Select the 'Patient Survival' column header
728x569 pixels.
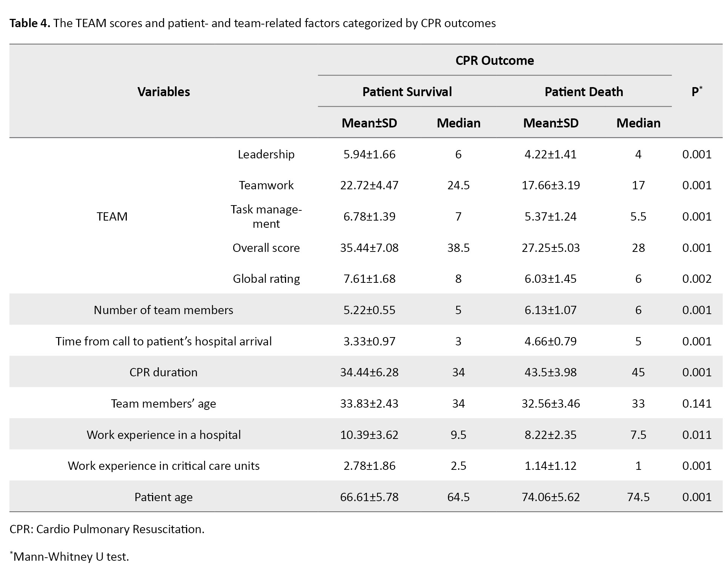pos(407,92)
